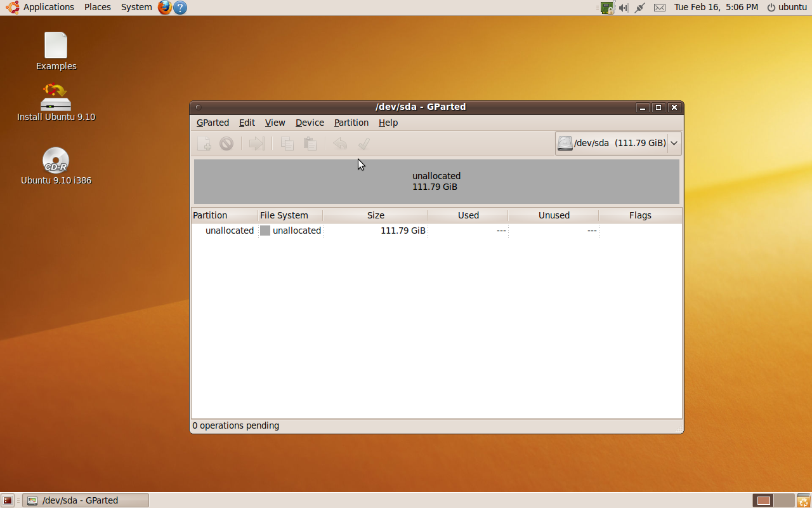The height and width of the screenshot is (508, 812).
Task: Click the New partition toolbar icon
Action: pyautogui.click(x=204, y=144)
